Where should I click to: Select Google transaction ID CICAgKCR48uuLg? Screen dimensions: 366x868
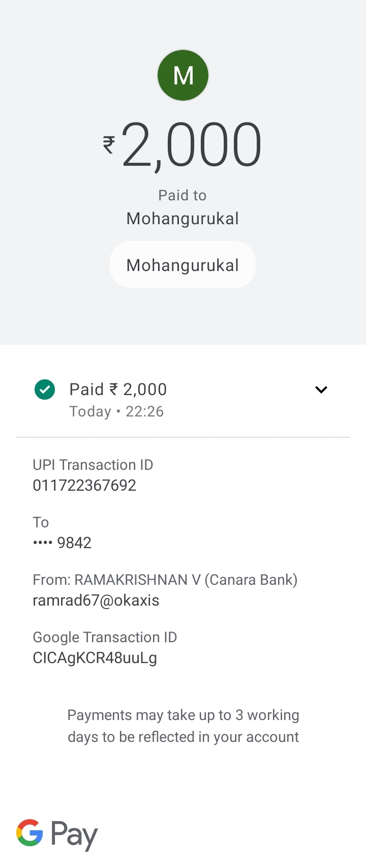[95, 658]
